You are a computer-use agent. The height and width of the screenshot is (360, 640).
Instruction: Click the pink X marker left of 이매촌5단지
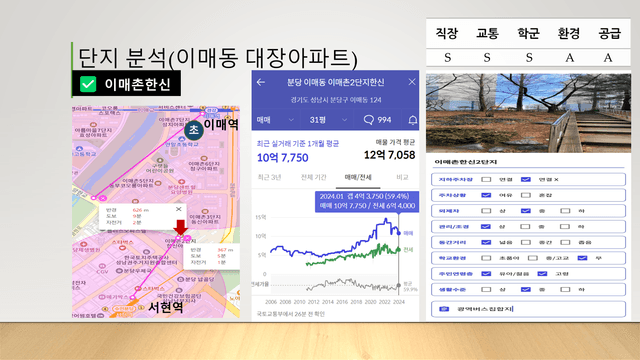(x=103, y=198)
